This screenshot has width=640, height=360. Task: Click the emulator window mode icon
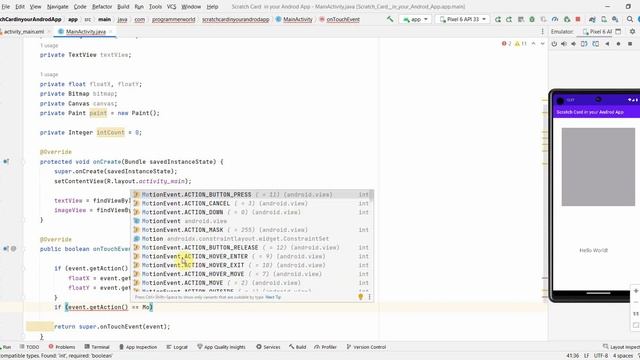point(618,31)
